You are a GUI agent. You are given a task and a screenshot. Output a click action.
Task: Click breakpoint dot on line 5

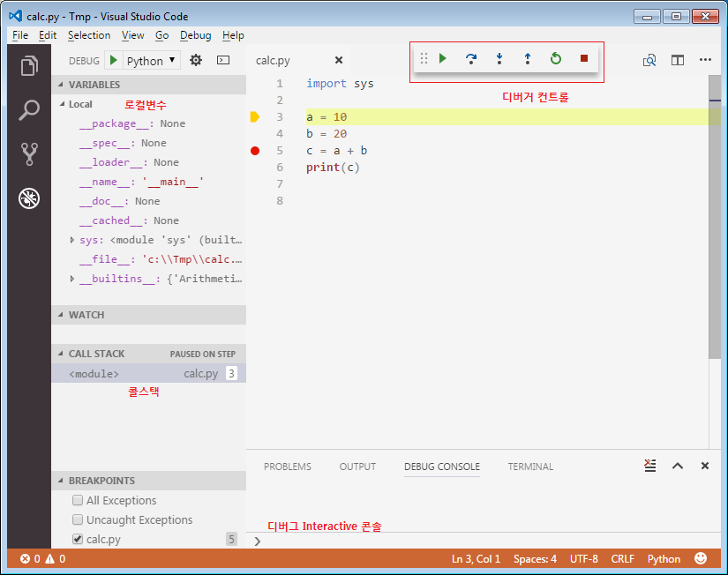[255, 151]
